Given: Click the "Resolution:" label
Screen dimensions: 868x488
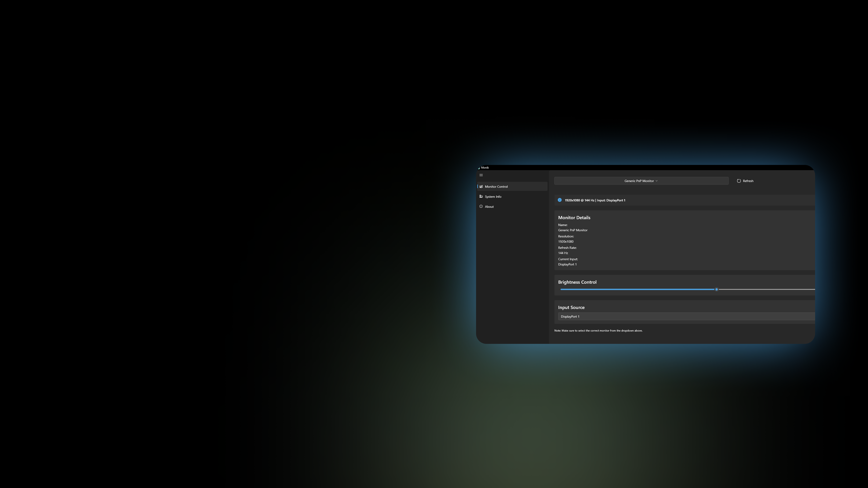Looking at the screenshot, I should coord(566,236).
